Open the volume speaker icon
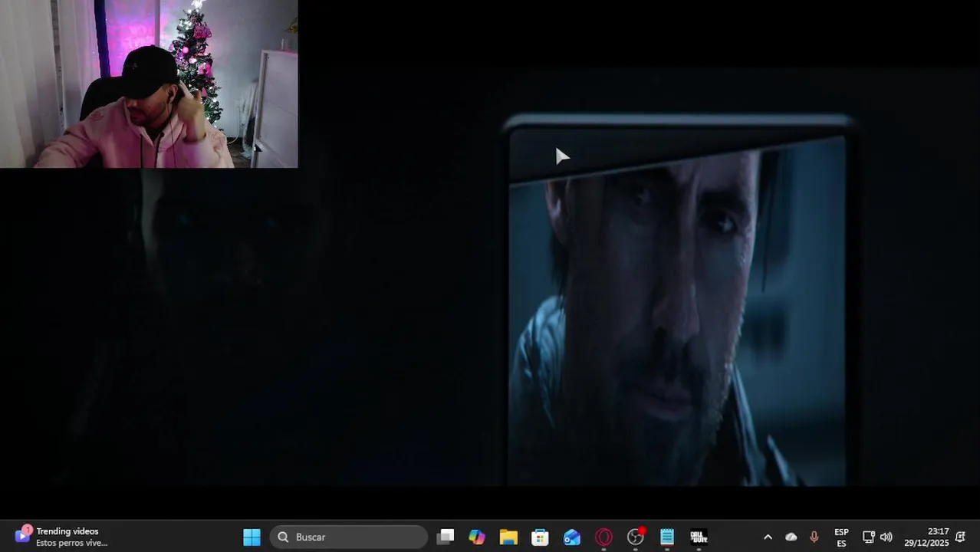Screen dimensions: 980x552 pos(886,537)
